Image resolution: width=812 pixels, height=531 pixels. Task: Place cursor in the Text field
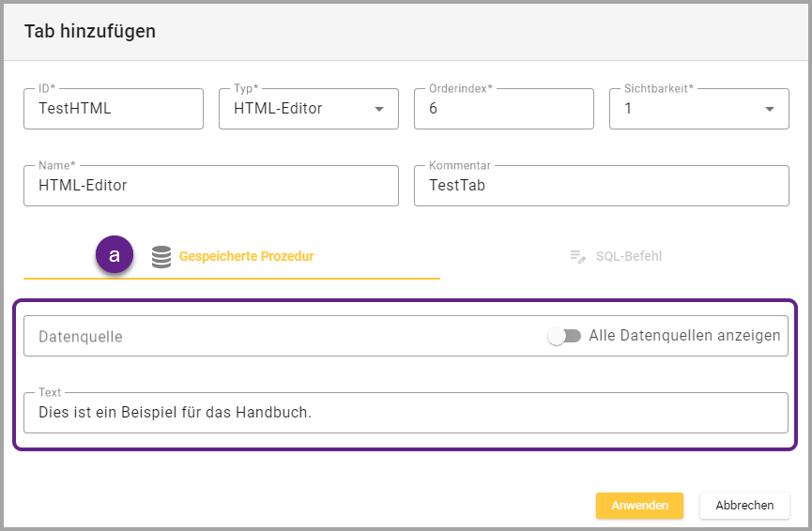tap(406, 413)
